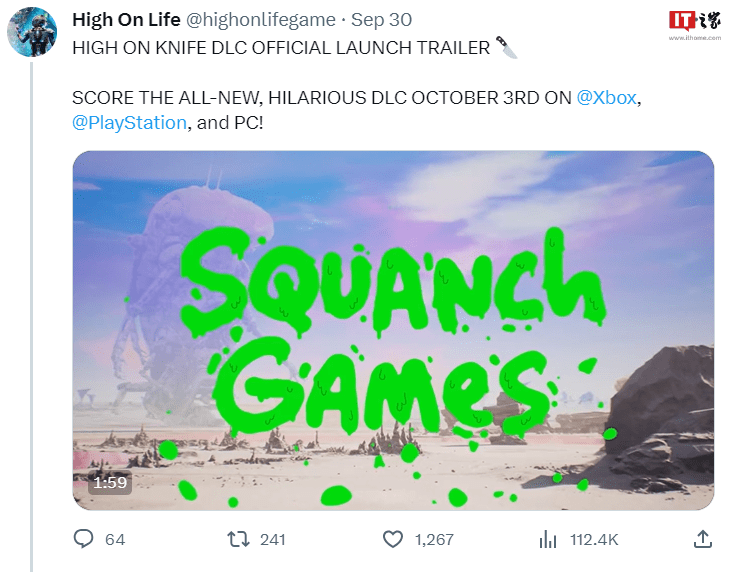Click the High On Life display name
Screen dimensions: 732x572
point(126,20)
